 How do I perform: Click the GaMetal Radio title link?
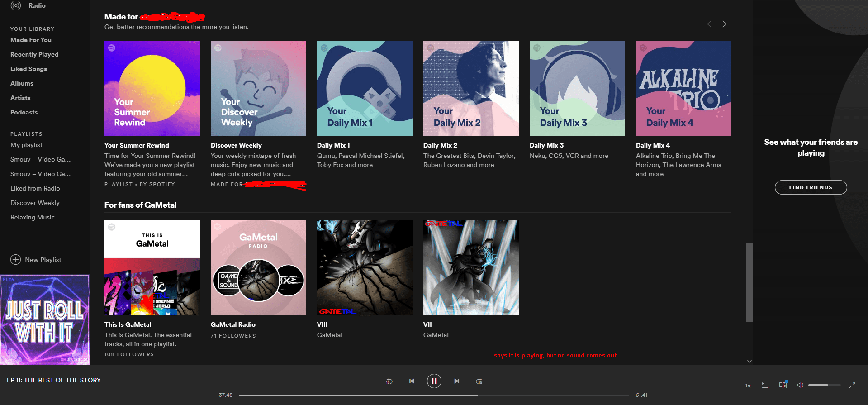[233, 324]
